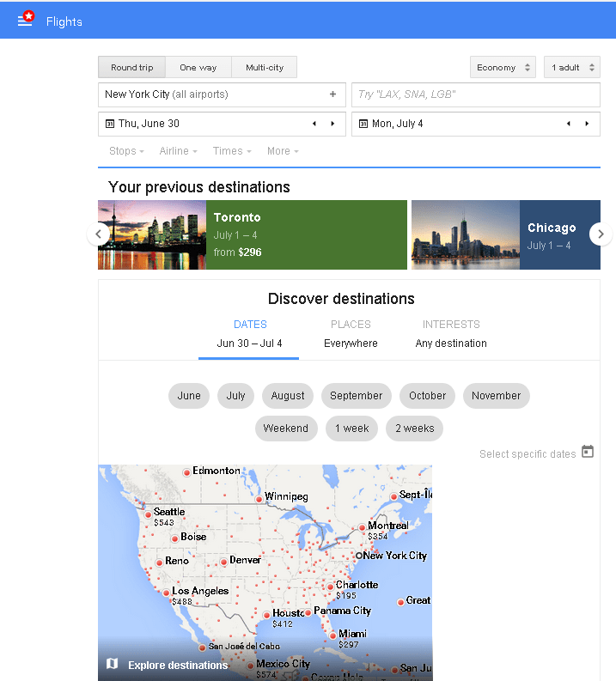
Task: Open calendar icon beside Select specific dates
Action: (x=588, y=452)
